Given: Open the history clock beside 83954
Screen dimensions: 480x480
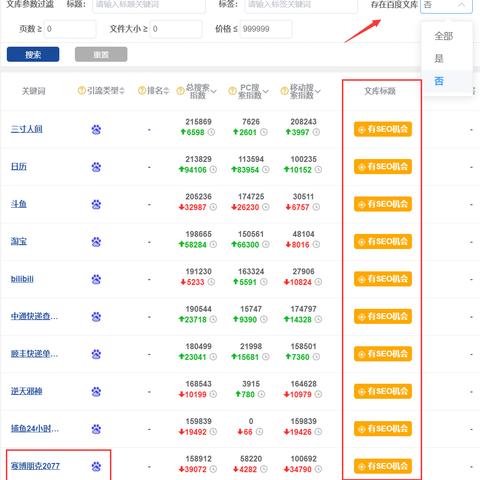Looking at the screenshot, I should click(x=266, y=170).
